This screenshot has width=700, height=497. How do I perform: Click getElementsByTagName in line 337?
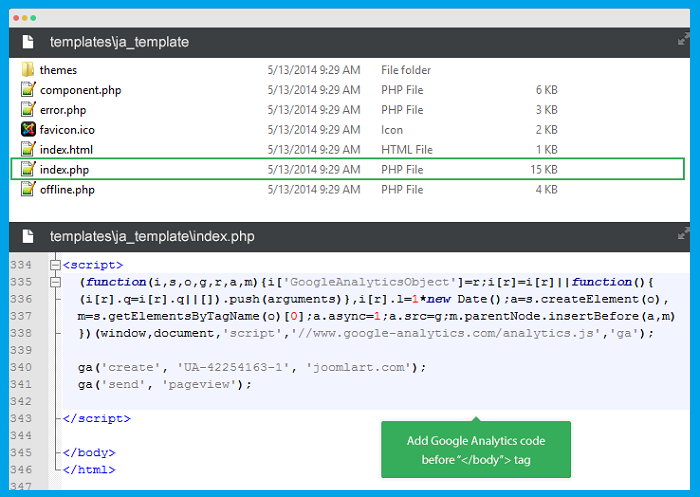(183, 317)
